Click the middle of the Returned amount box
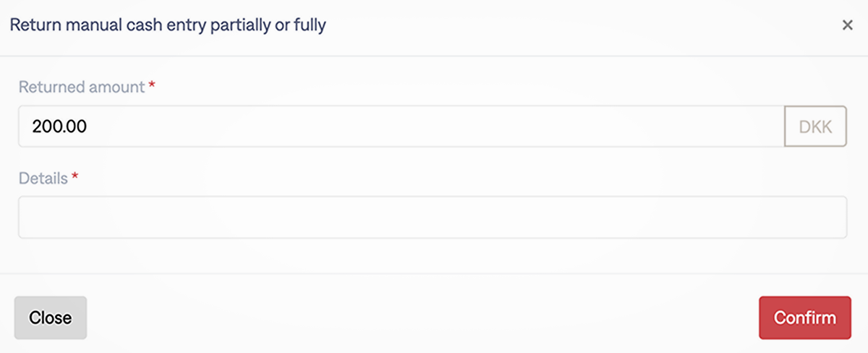This screenshot has width=868, height=353. pyautogui.click(x=401, y=127)
